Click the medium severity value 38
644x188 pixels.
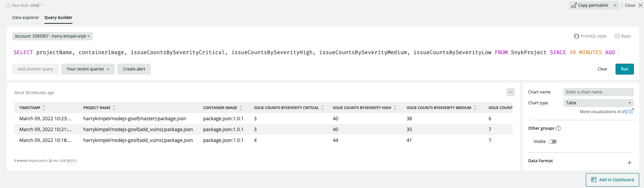point(409,119)
